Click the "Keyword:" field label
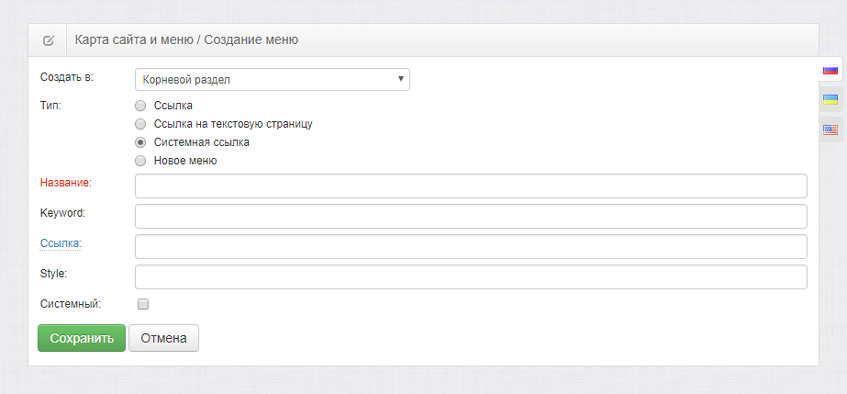This screenshot has width=847, height=394. click(63, 213)
